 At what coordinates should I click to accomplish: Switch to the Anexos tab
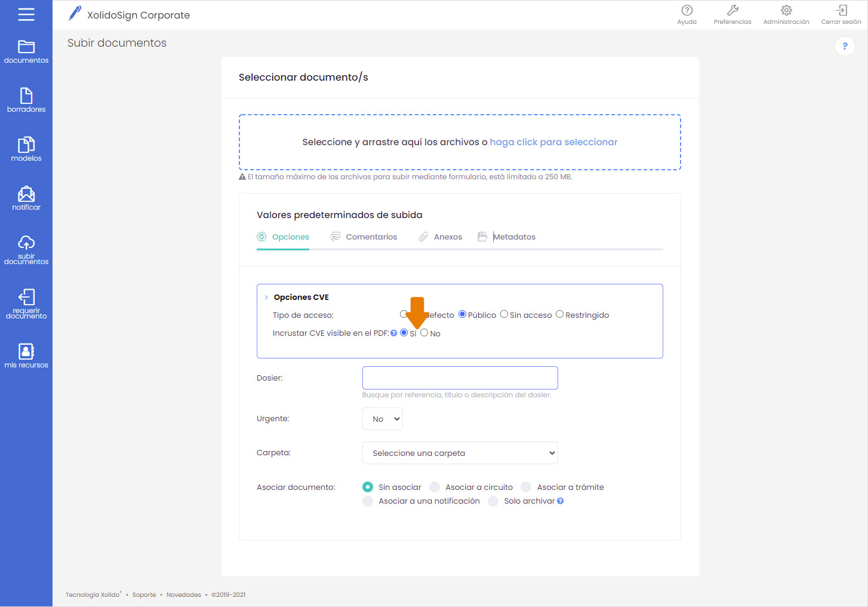pyautogui.click(x=440, y=237)
